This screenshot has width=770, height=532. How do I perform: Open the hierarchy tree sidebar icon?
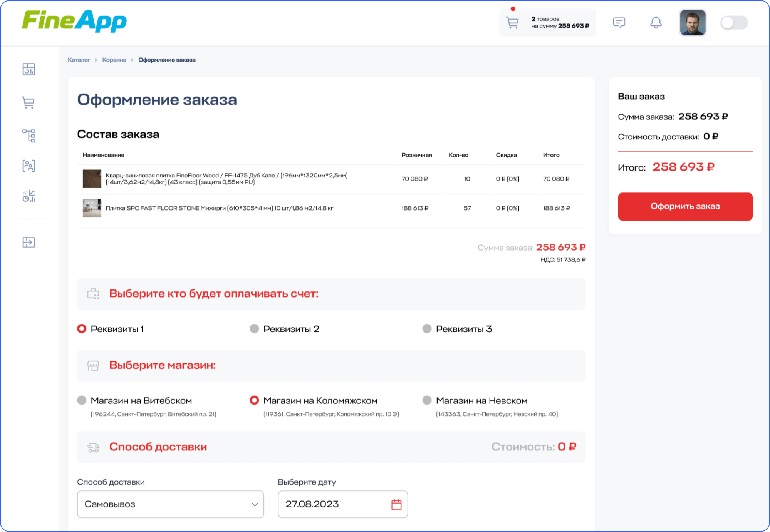point(29,136)
